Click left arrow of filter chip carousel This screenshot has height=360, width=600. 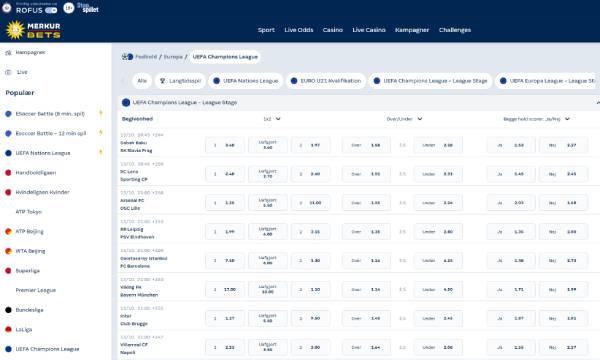tap(123, 81)
